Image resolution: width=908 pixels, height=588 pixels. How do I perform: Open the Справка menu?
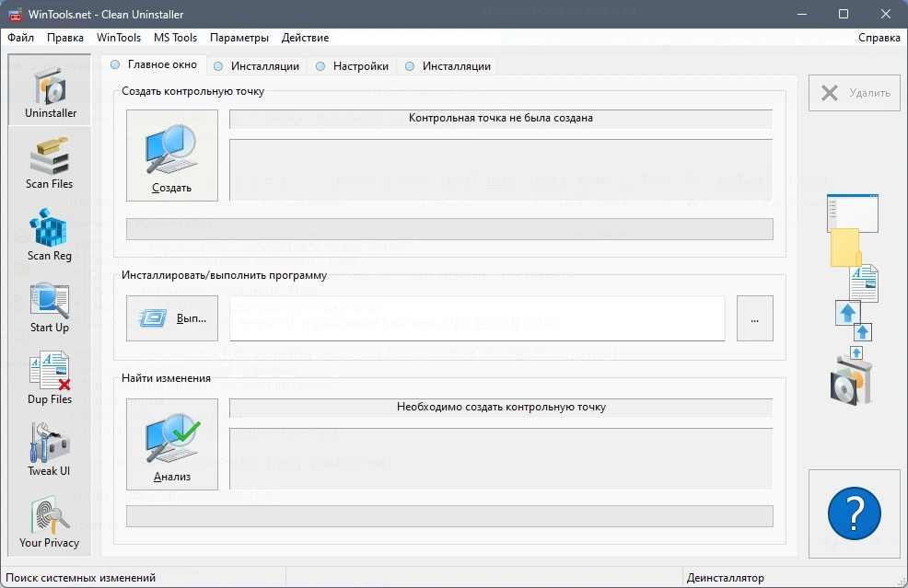pos(879,38)
